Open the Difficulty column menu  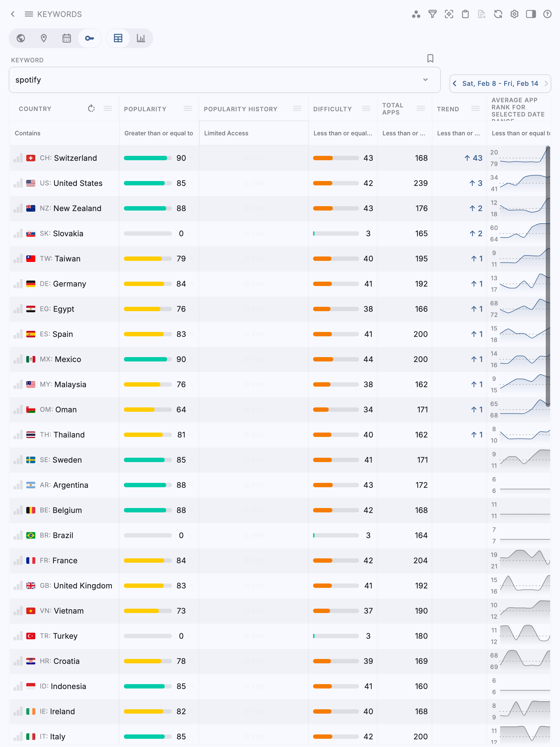click(x=366, y=109)
